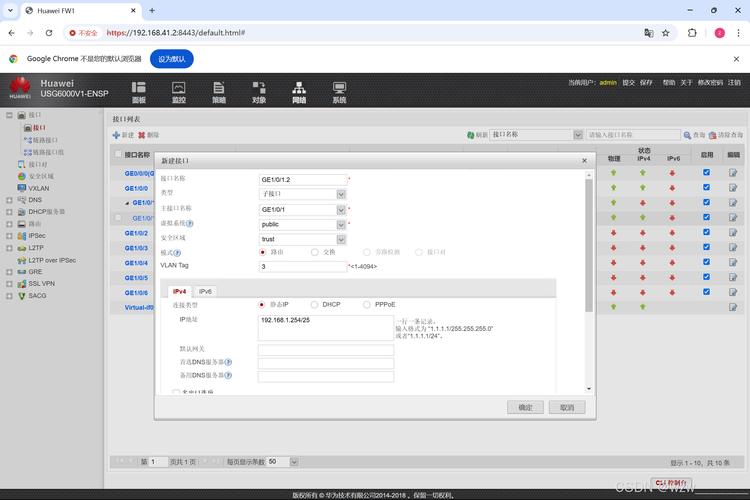
Task: Click the 系统 system icon in top navigation
Action: pyautogui.click(x=339, y=92)
